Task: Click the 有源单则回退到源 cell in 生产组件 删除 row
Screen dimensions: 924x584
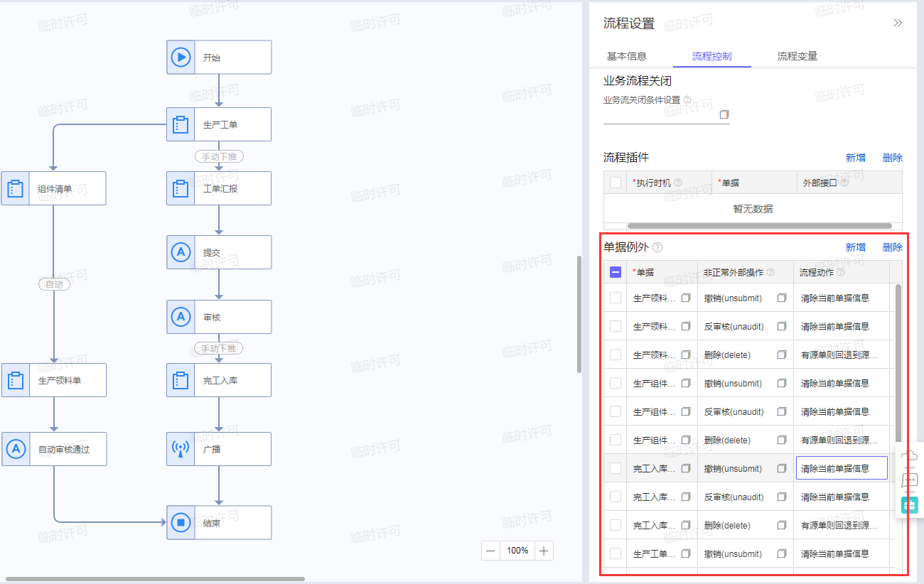Action: tap(842, 440)
